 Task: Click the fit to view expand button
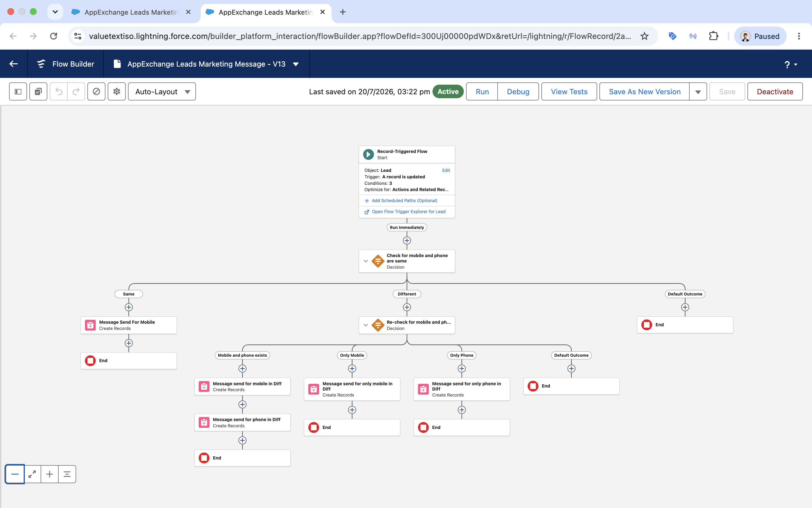32,474
